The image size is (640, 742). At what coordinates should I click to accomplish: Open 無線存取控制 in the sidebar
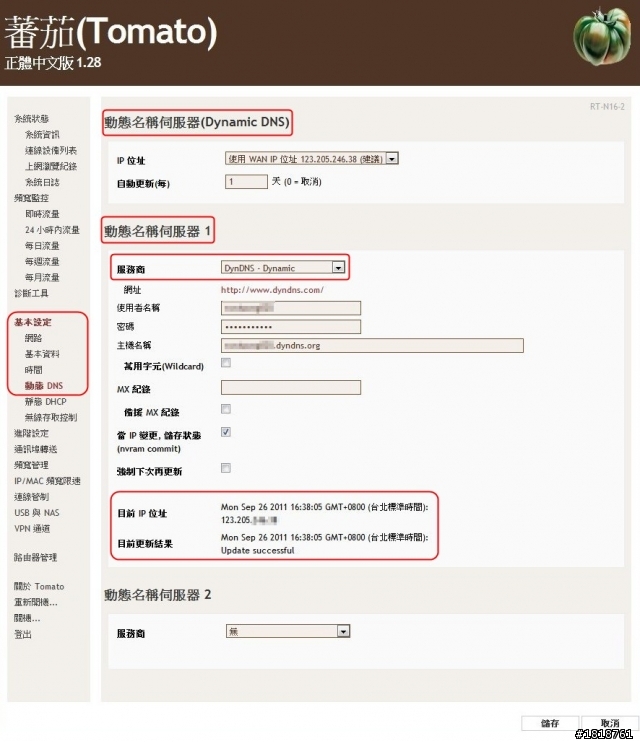[x=51, y=417]
